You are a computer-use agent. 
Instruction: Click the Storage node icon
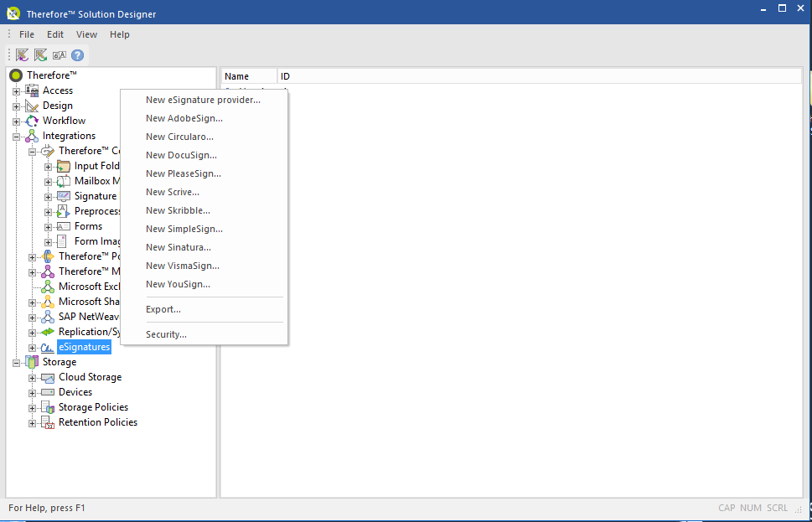tap(32, 362)
